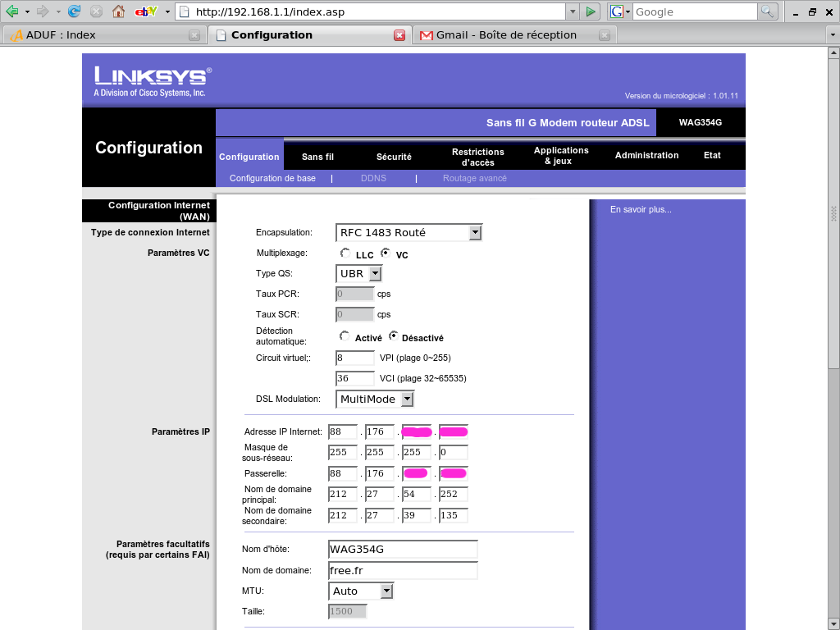The width and height of the screenshot is (840, 630).
Task: Expand the MTU Auto dropdown
Action: pos(386,591)
